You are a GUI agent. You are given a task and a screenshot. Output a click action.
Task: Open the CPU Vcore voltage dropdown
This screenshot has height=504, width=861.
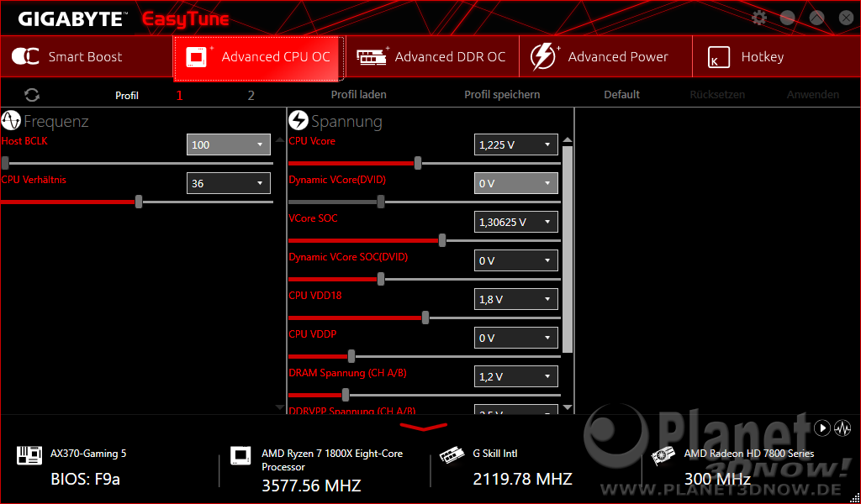[516, 144]
